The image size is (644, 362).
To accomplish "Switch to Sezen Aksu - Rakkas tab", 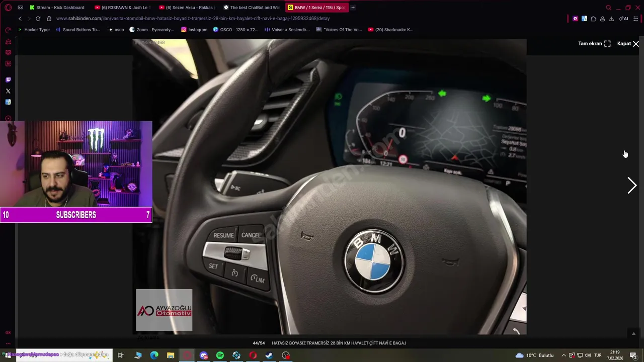I will [x=187, y=8].
